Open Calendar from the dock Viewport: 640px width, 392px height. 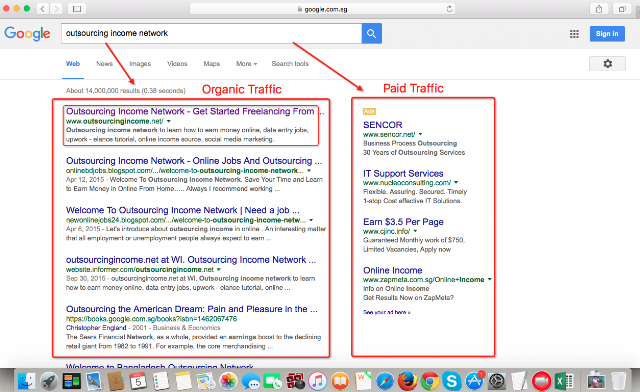tap(138, 381)
